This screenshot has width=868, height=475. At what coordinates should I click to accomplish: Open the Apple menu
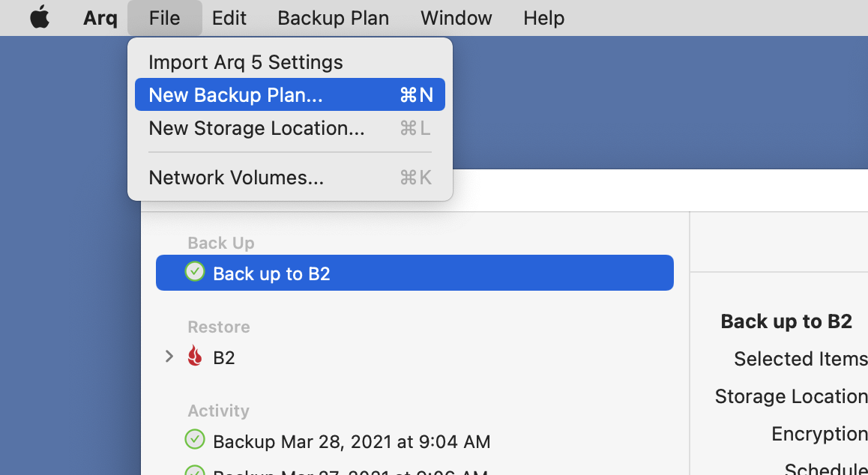coord(39,18)
